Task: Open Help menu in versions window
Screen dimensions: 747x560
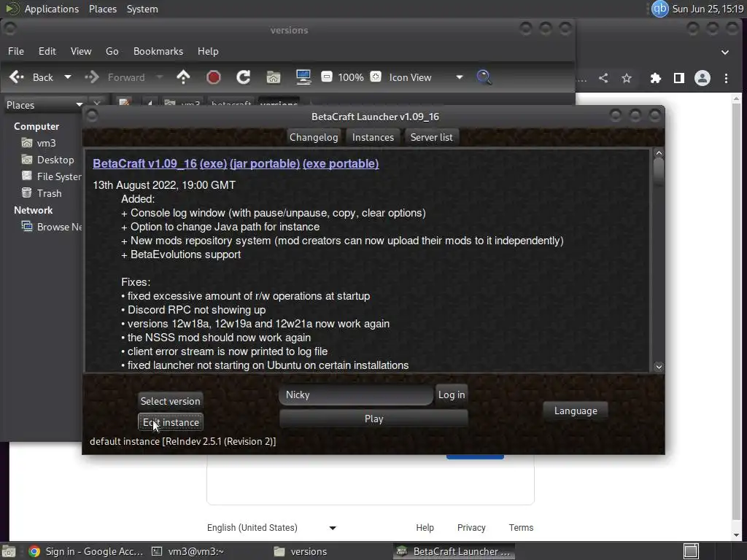Action: pyautogui.click(x=208, y=51)
